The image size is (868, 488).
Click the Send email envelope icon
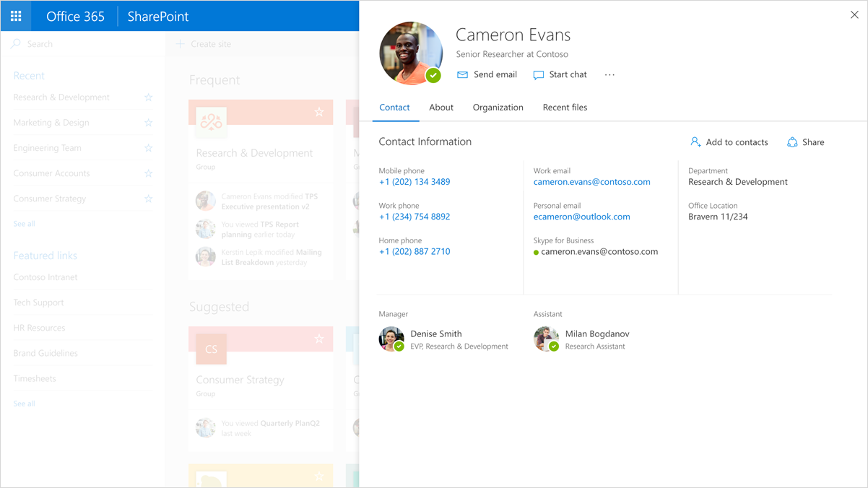pos(463,74)
